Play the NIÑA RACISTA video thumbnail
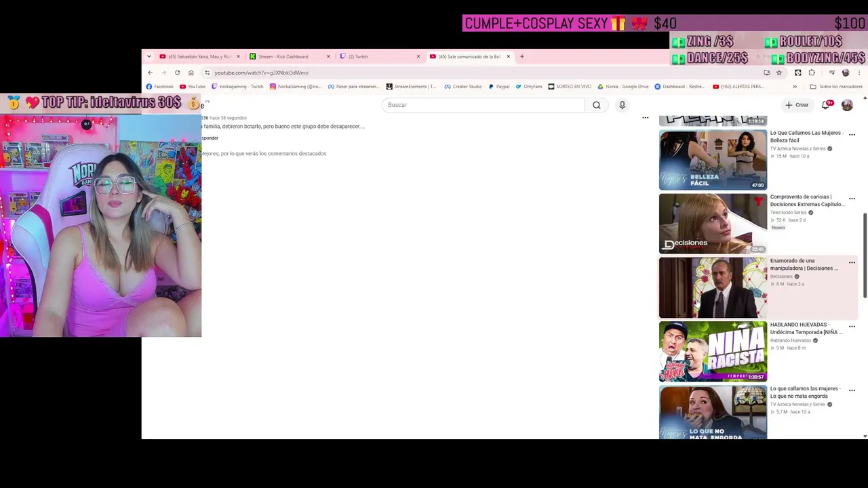Screen dimensions: 868x488 tap(713, 352)
